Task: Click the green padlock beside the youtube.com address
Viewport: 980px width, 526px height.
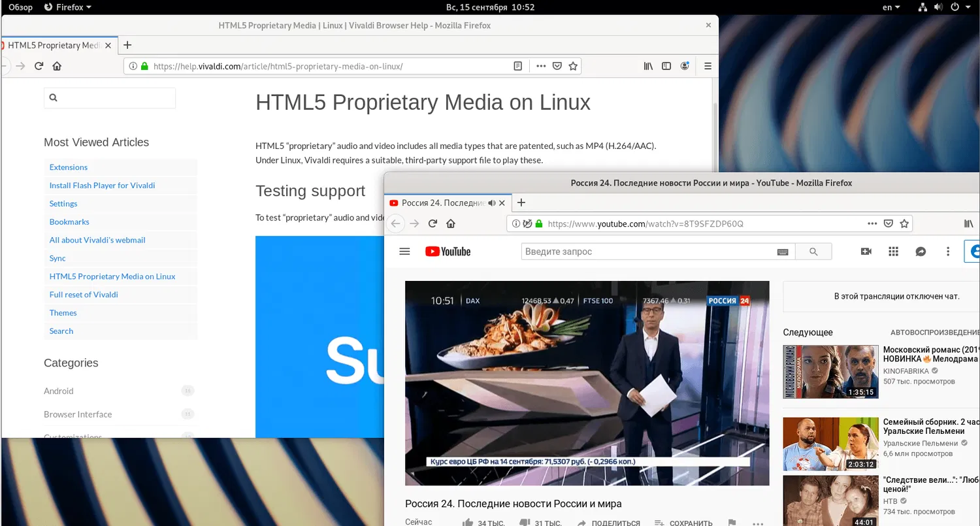Action: (x=539, y=223)
